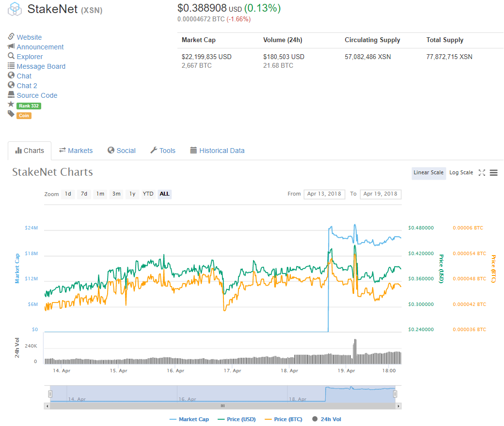Open the Charts tab
The image size is (504, 426).
click(30, 151)
